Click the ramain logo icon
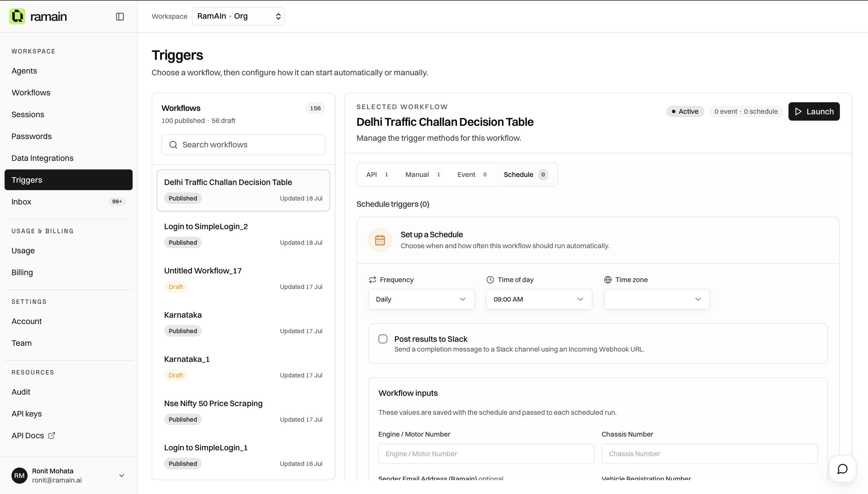The width and height of the screenshot is (868, 494). [x=17, y=16]
